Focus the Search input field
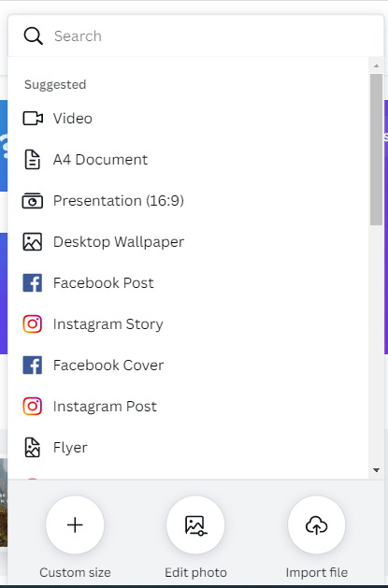This screenshot has height=588, width=388. coord(210,36)
